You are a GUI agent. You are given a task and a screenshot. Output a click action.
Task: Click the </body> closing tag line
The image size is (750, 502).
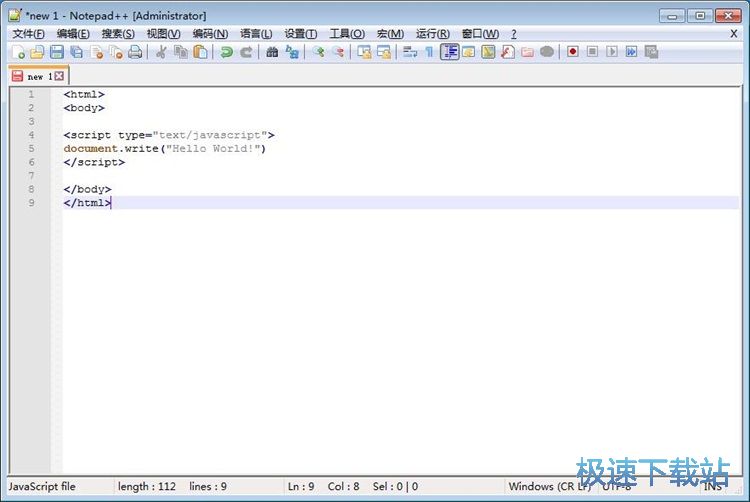(87, 189)
